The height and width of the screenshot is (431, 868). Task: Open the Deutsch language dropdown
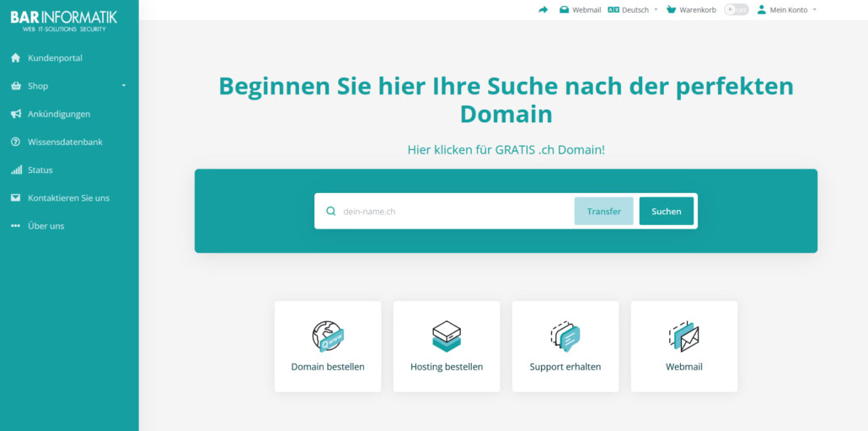pyautogui.click(x=633, y=10)
